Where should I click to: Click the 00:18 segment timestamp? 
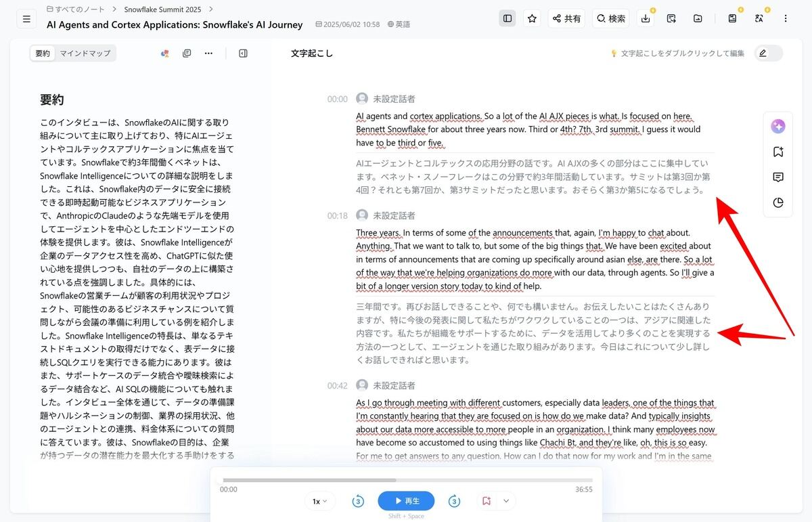click(x=338, y=215)
